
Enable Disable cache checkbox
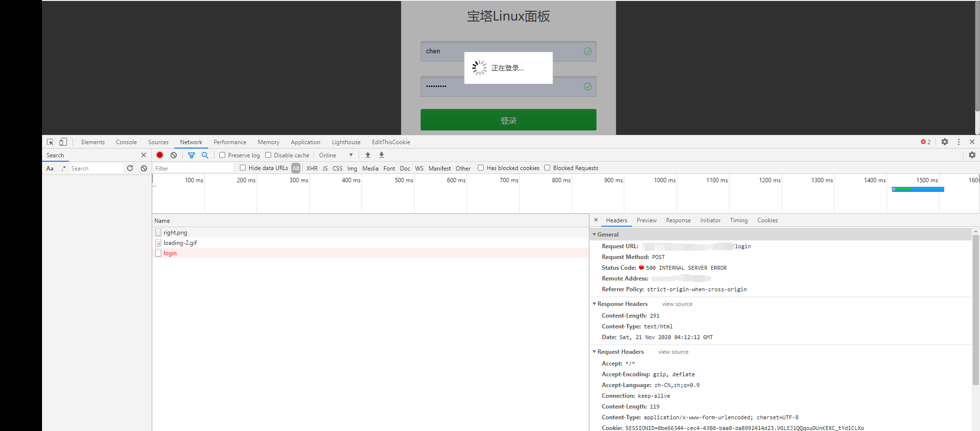click(x=268, y=155)
